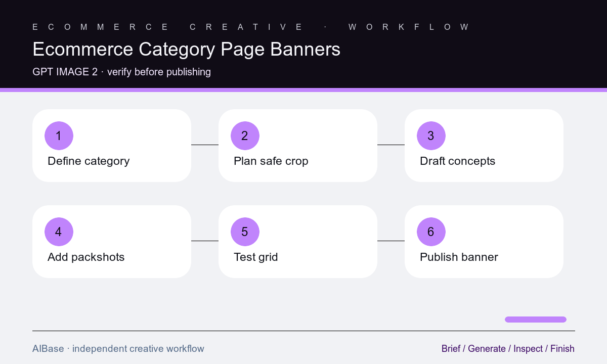This screenshot has height=364, width=607.
Task: Select the 'Plan safe crop' label
Action: [271, 161]
